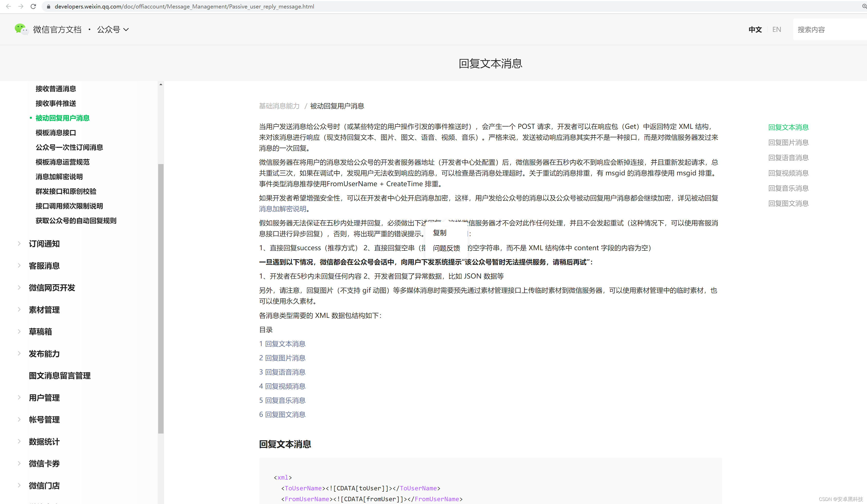Choose 复制 in the context menu

pos(439,233)
